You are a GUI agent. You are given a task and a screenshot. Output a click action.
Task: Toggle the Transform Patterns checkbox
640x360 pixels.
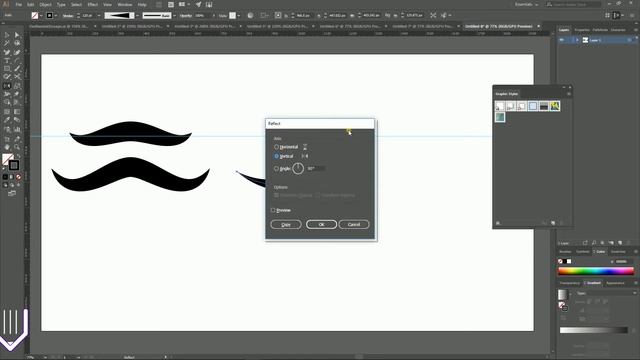[x=318, y=196]
